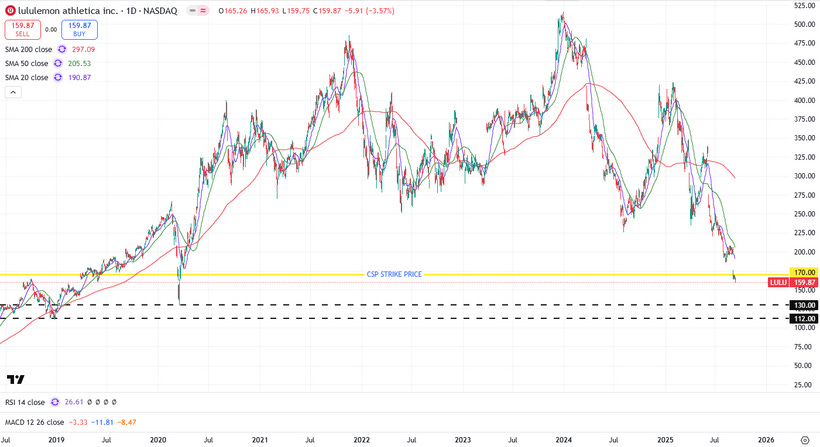The image size is (820, 447).
Task: Click the black 130.00 price level label
Action: tap(804, 305)
